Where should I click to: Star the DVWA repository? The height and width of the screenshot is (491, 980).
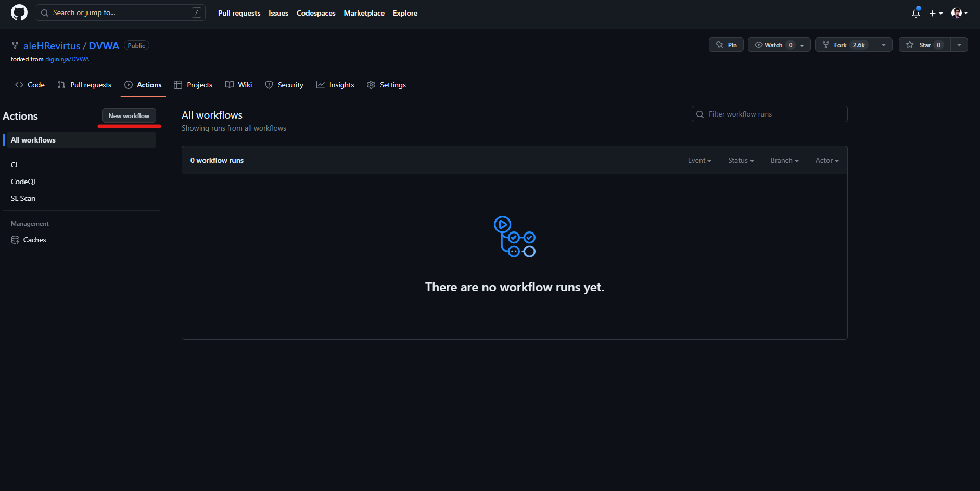coord(924,45)
